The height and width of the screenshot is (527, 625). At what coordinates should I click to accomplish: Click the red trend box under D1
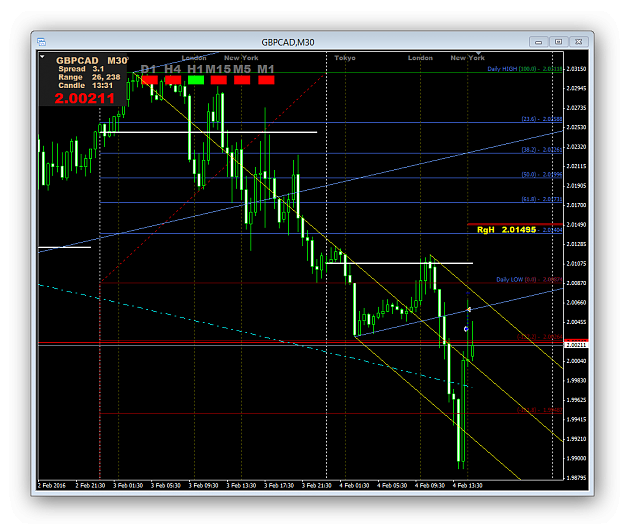pyautogui.click(x=149, y=80)
